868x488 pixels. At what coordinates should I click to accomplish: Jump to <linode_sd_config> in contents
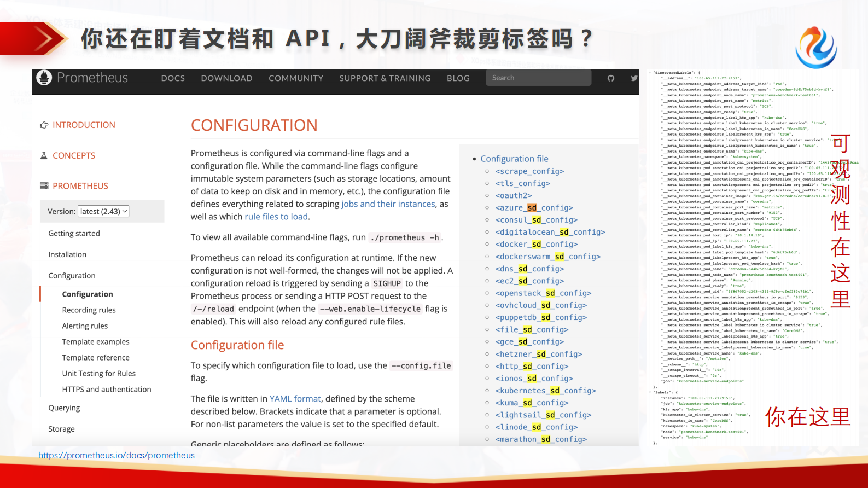(536, 427)
